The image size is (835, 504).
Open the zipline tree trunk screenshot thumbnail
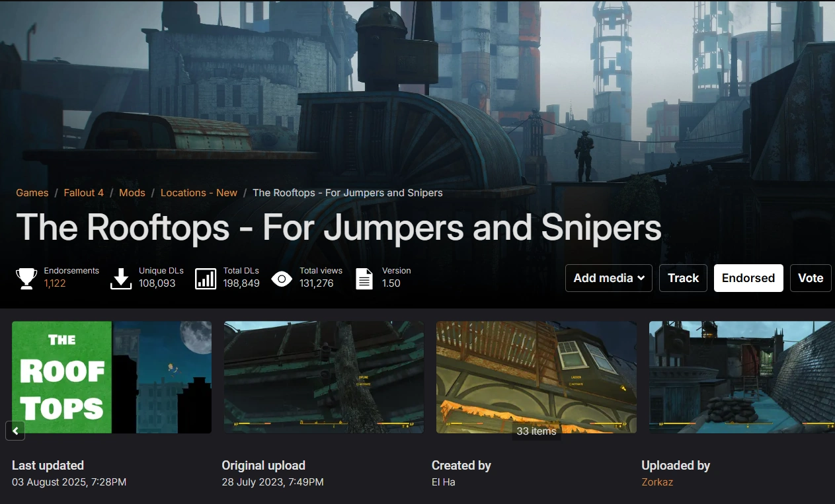[x=324, y=377]
